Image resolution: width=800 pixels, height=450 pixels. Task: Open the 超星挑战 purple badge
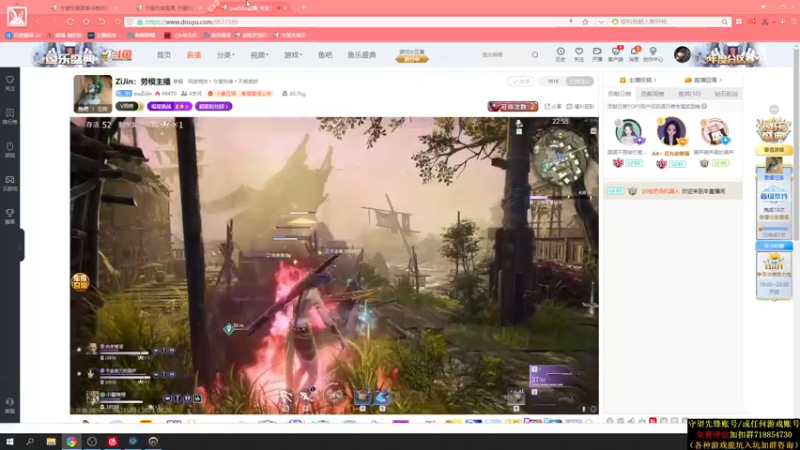click(x=169, y=106)
